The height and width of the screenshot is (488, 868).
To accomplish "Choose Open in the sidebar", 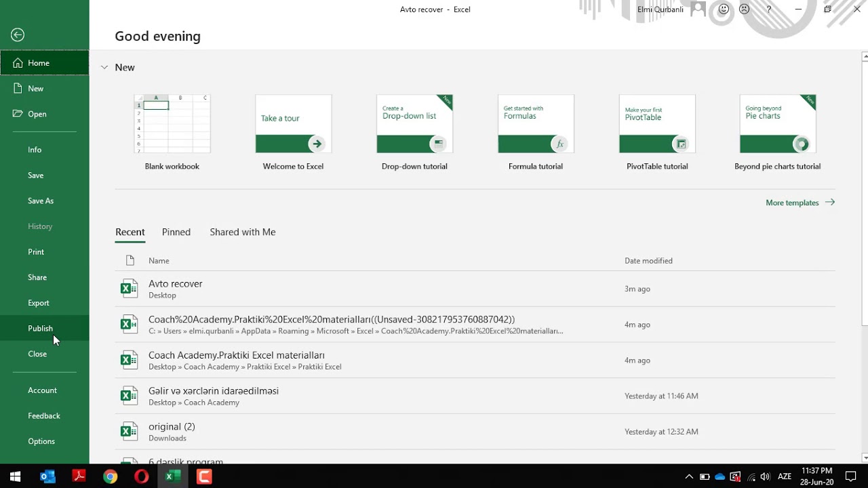I will (44, 114).
